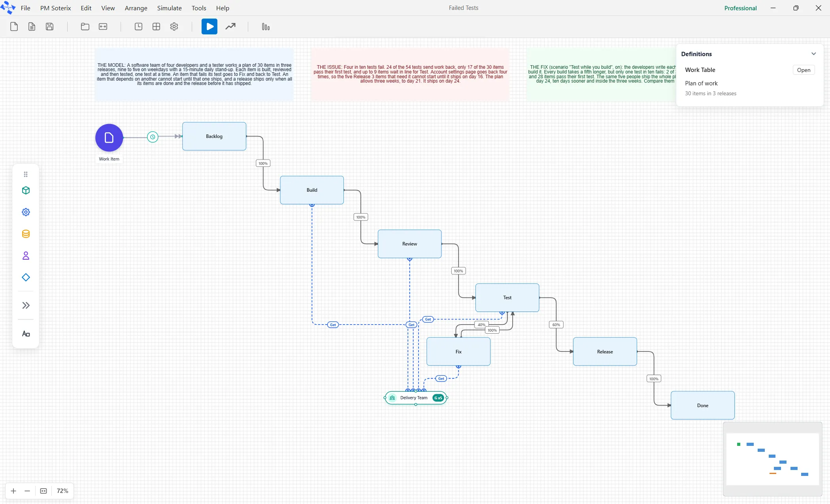Run the simulation with play button
Image resolution: width=830 pixels, height=504 pixels.
pos(209,26)
